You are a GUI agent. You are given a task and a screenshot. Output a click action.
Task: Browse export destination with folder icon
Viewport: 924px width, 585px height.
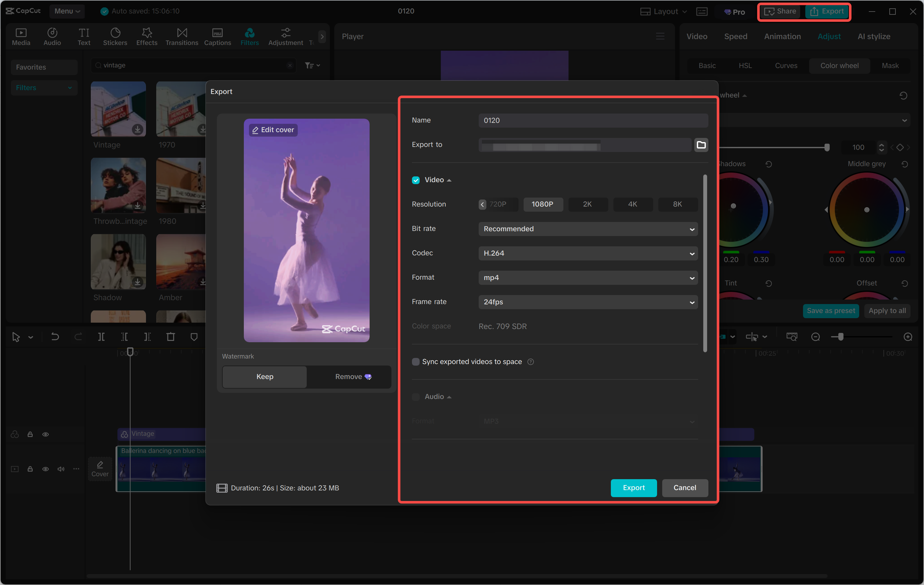701,145
